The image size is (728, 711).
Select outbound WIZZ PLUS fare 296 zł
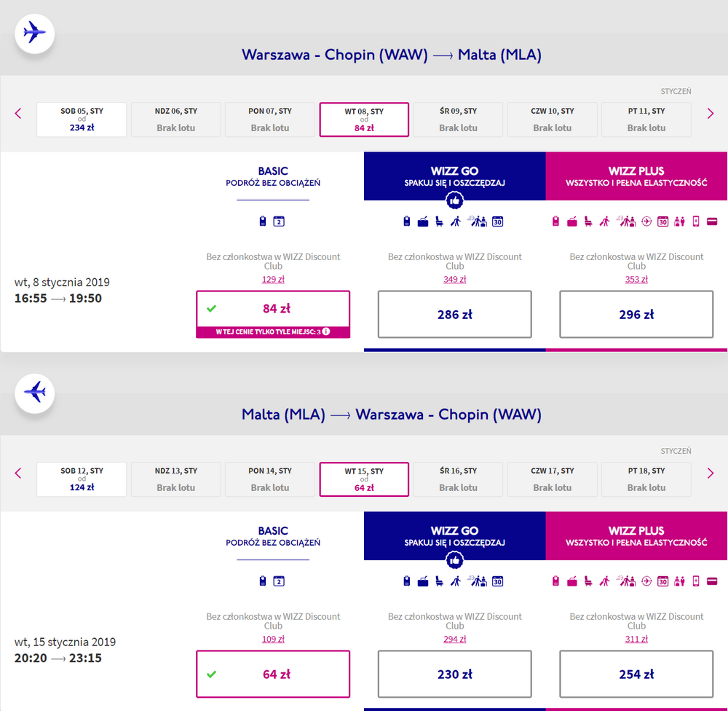tap(636, 314)
